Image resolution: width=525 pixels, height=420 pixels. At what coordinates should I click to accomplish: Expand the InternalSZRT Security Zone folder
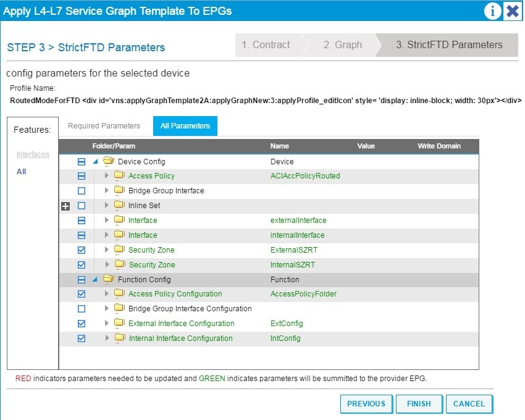[107, 264]
